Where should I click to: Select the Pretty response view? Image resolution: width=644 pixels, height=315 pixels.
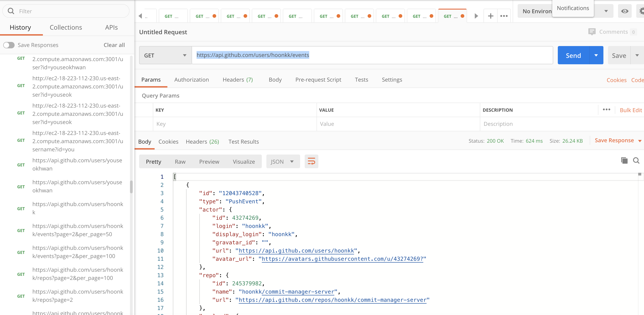(153, 162)
